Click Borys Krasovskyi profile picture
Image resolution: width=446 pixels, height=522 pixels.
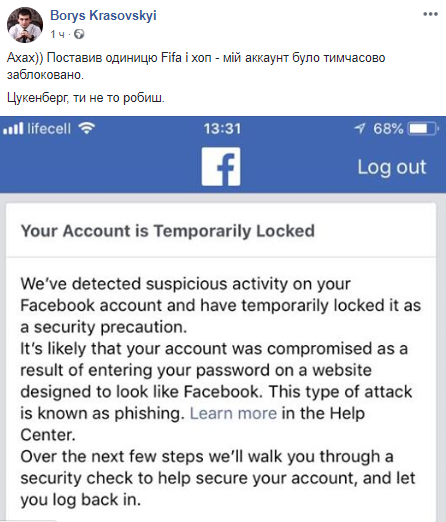pos(25,25)
